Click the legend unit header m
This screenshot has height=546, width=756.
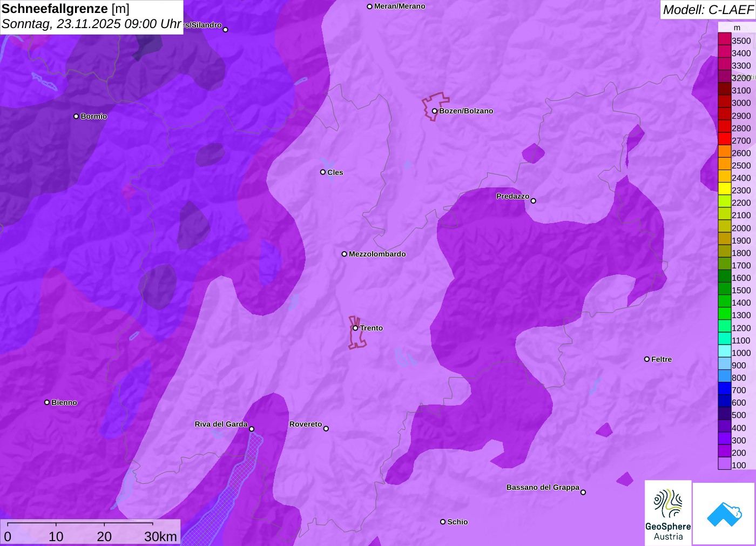coord(737,28)
